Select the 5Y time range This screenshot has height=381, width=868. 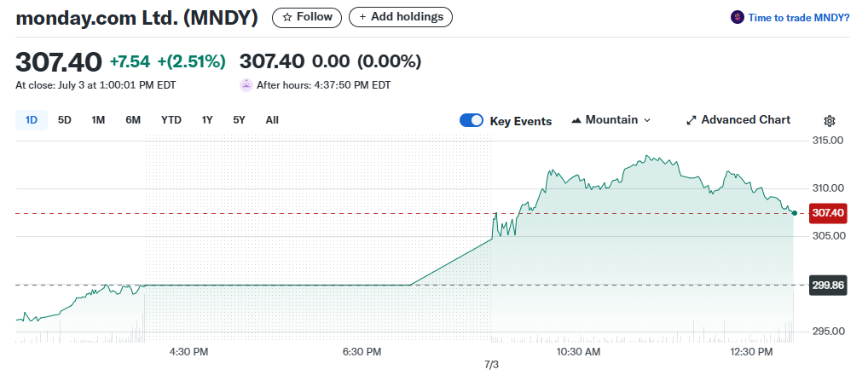coord(239,120)
